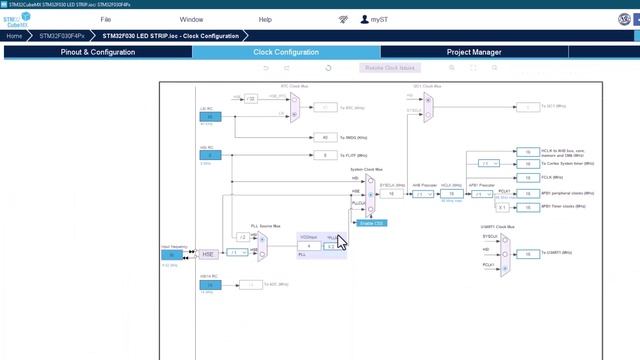Click the /2 HSI divider box
The image size is (640, 360).
[243, 237]
